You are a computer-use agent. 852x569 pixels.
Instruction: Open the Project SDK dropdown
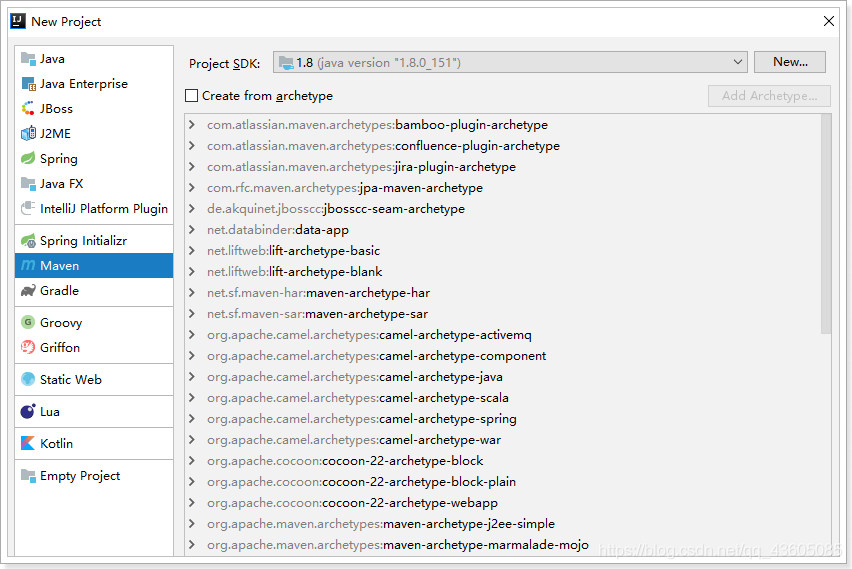pos(737,62)
